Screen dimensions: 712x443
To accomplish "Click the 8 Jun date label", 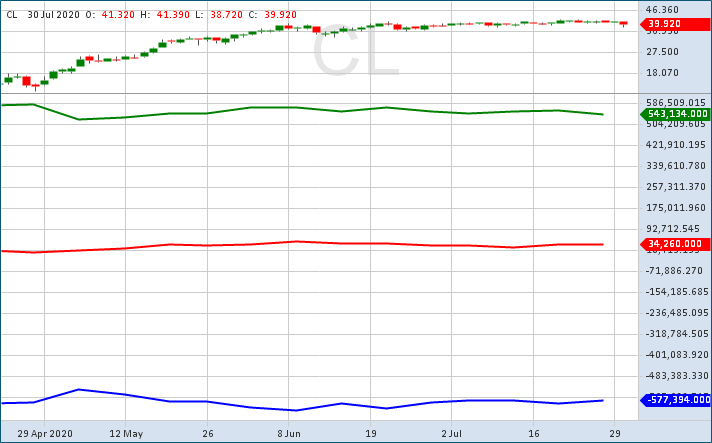I will [289, 433].
